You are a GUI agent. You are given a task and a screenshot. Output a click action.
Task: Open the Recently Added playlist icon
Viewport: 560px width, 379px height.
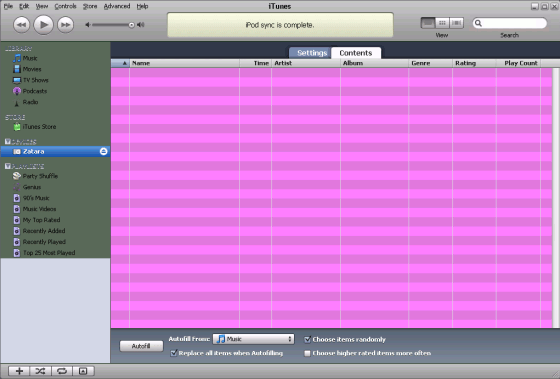click(x=17, y=231)
